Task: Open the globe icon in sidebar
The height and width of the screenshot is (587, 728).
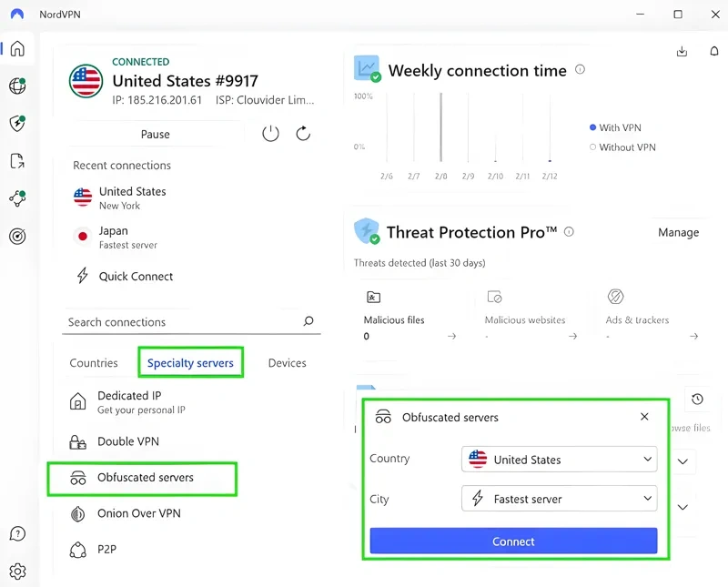Action: point(17,86)
